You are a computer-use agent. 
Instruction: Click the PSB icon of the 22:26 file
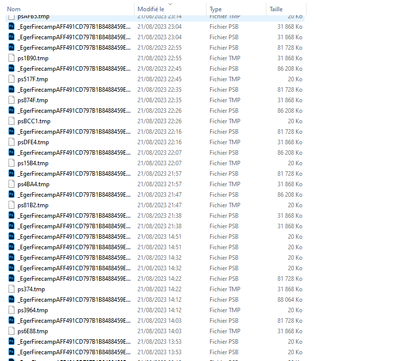pos(12,110)
